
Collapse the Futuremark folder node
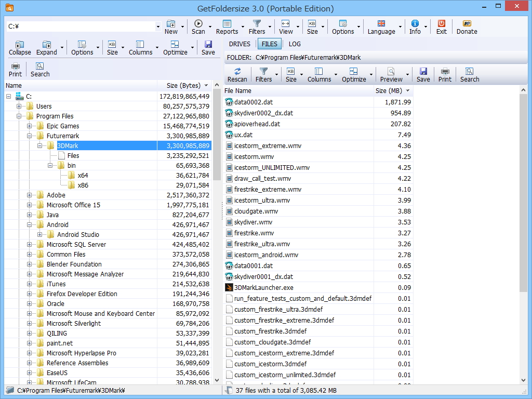click(x=29, y=136)
